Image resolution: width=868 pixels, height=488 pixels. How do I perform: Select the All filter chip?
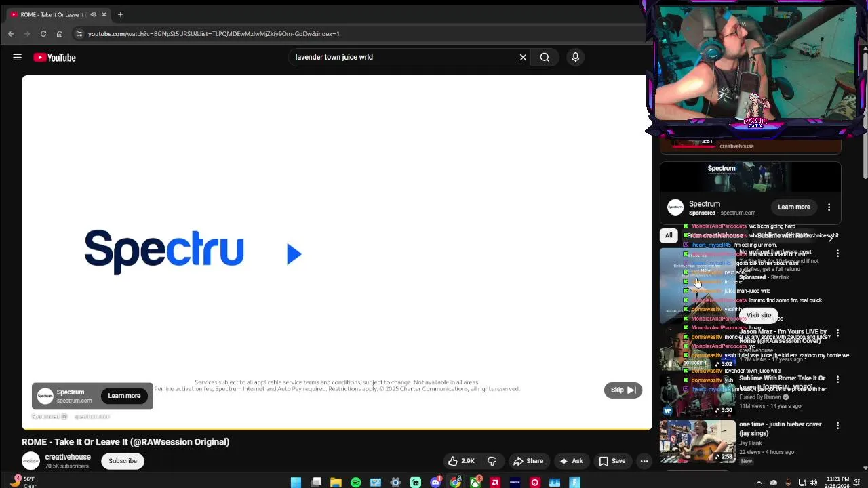click(x=669, y=235)
